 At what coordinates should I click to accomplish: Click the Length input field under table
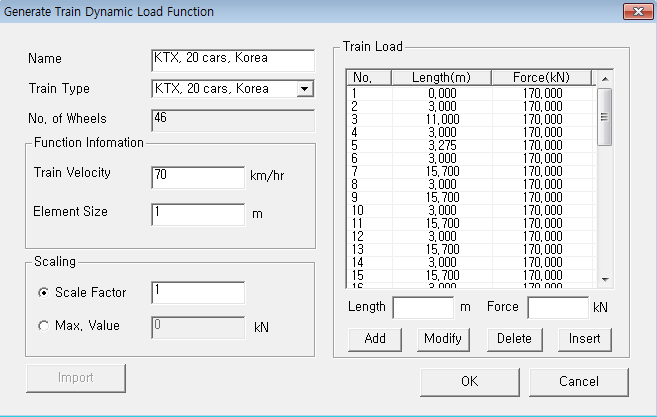pyautogui.click(x=423, y=308)
